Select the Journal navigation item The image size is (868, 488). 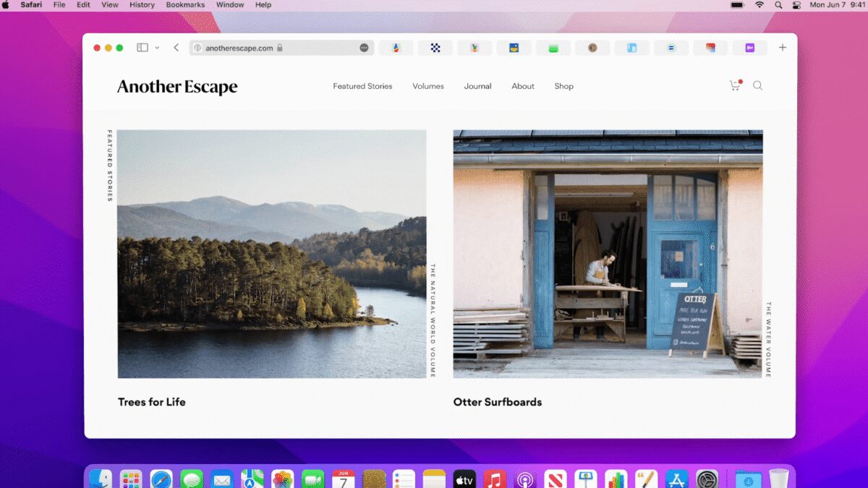pos(477,86)
